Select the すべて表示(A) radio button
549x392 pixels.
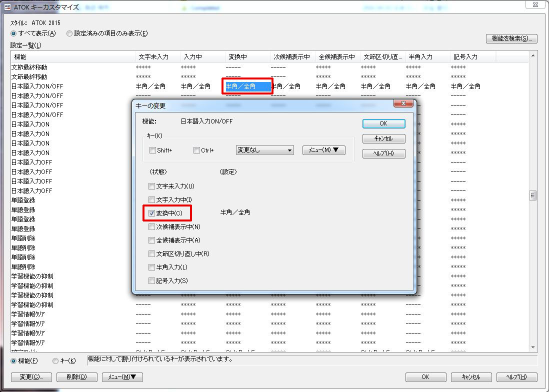[13, 33]
